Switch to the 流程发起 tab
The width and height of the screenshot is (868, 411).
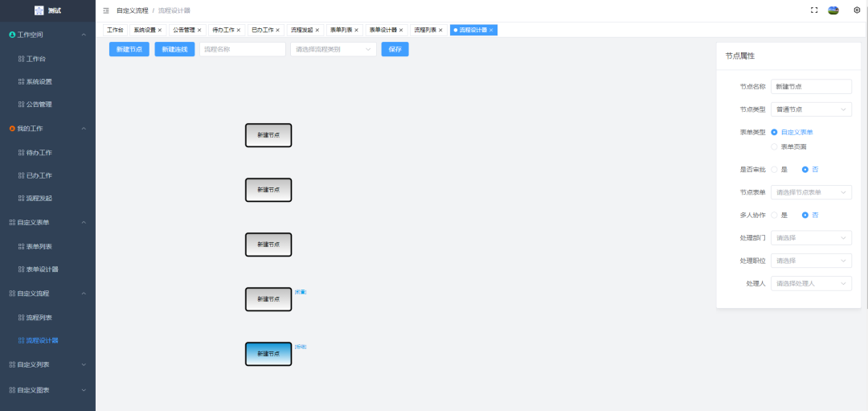click(x=301, y=30)
